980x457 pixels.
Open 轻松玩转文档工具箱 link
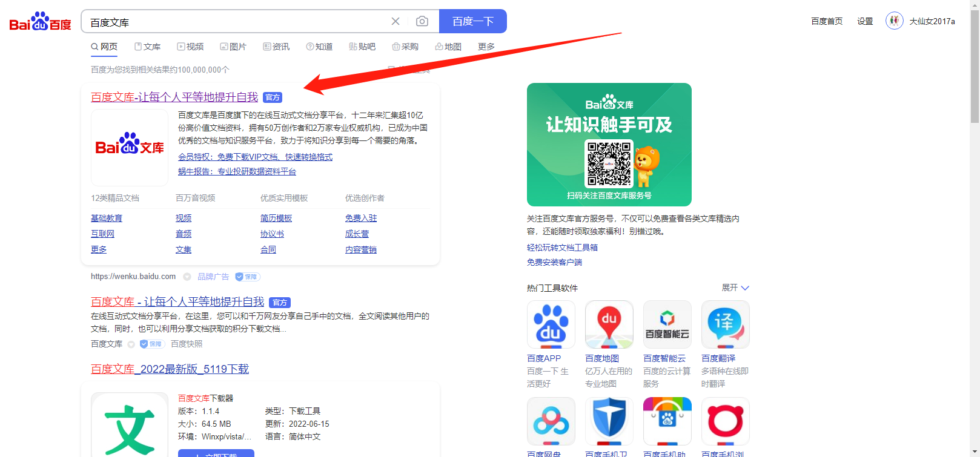coord(562,248)
